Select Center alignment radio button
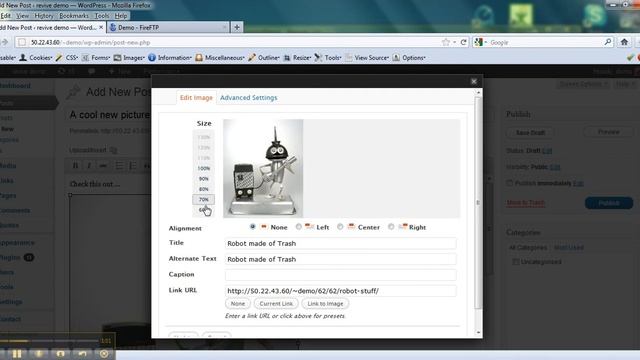Viewport: 640px width, 360px height. pos(340,226)
